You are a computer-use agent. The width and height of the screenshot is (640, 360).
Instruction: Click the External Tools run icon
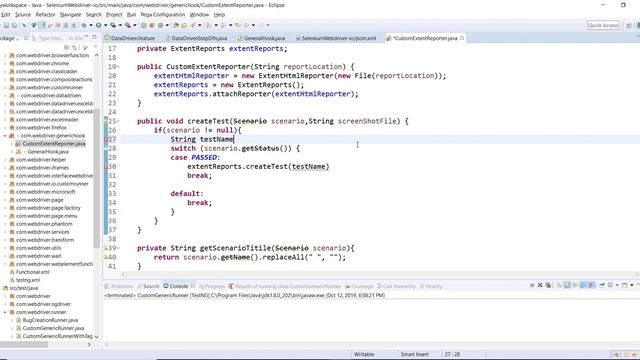[128, 25]
